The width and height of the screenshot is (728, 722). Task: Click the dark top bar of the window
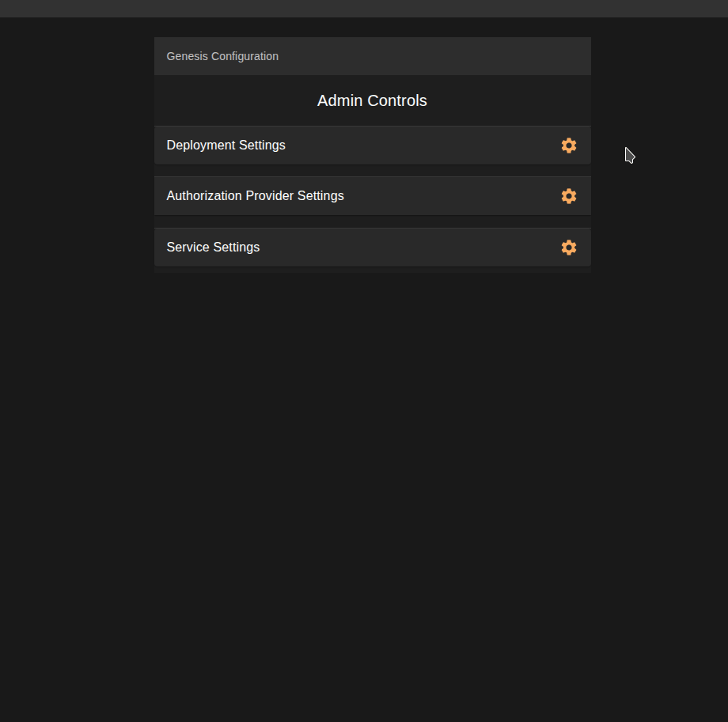click(364, 10)
